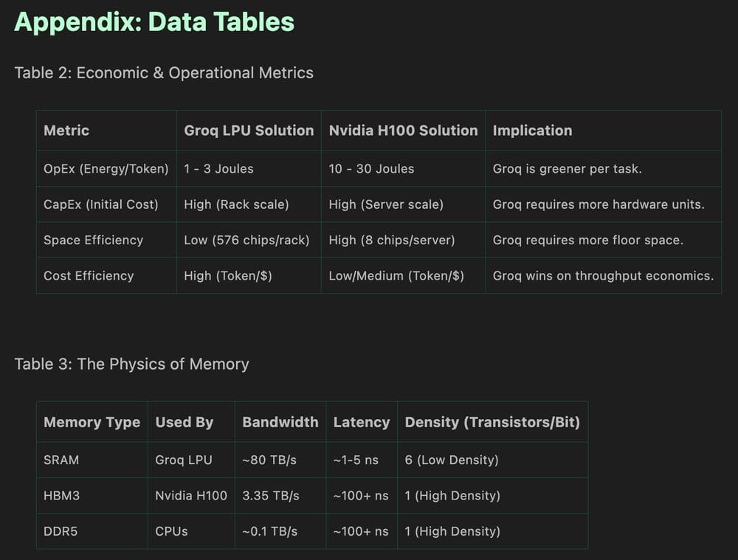Click the Bandwidth column header
The width and height of the screenshot is (738, 560).
[x=280, y=422]
